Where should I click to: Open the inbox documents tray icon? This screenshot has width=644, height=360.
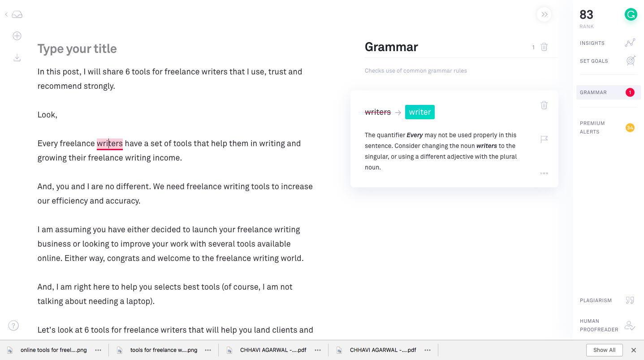coord(17,15)
